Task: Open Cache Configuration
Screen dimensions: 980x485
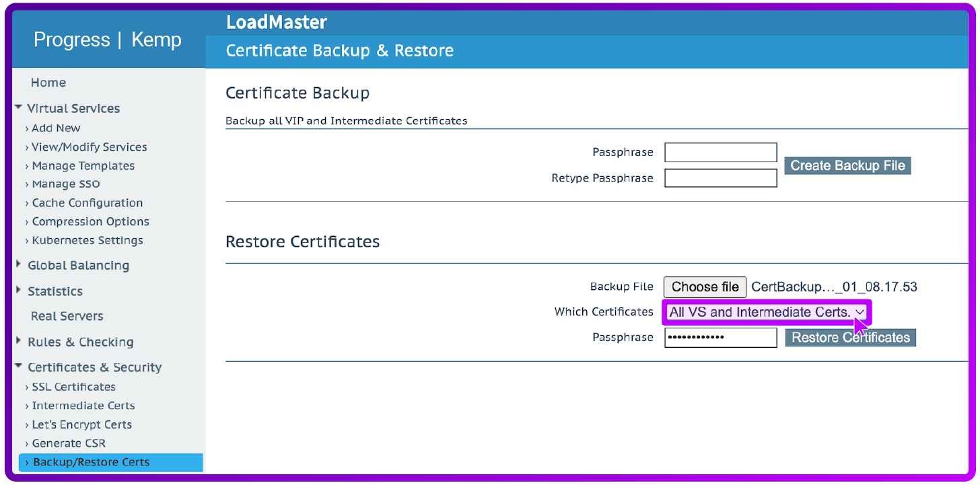Action: click(87, 202)
